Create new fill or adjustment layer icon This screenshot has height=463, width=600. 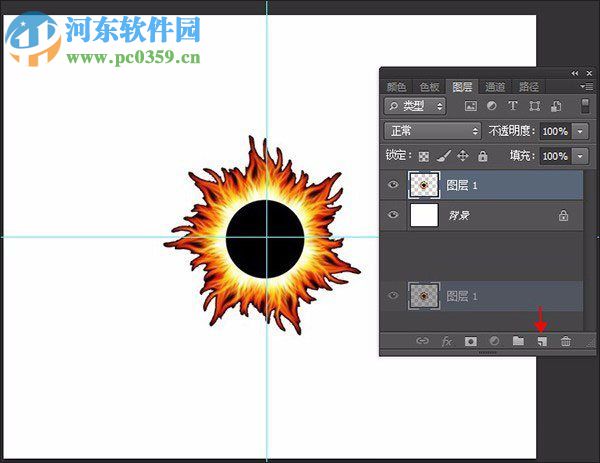494,341
